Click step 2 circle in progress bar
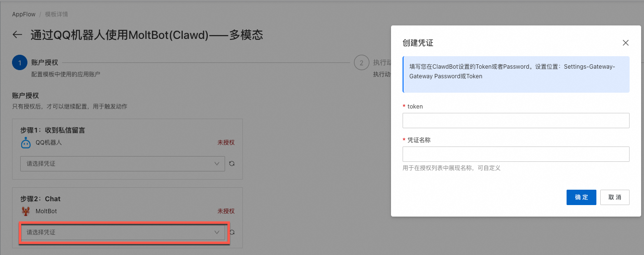Image resolution: width=644 pixels, height=255 pixels. pyautogui.click(x=361, y=63)
